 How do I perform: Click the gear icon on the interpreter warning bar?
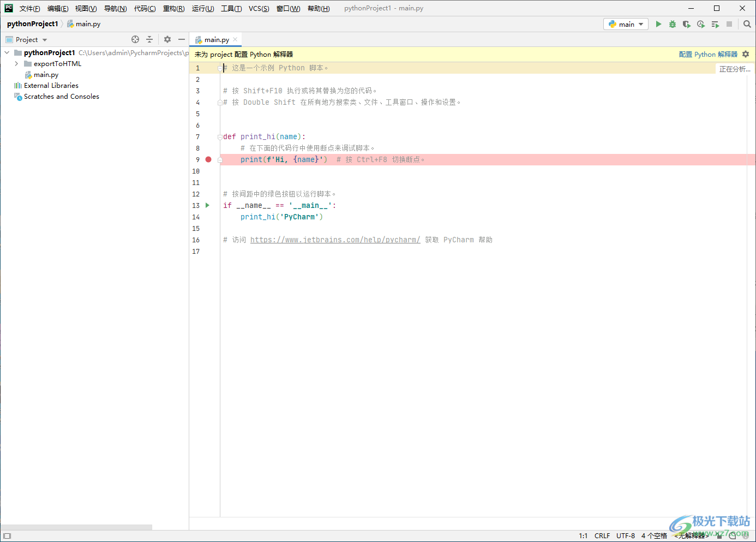coord(746,54)
